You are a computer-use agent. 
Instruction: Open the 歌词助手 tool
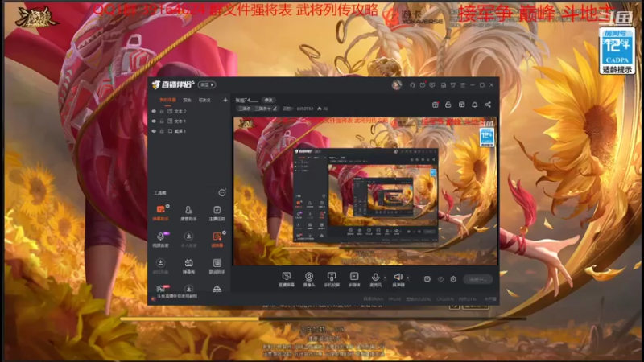[217, 266]
